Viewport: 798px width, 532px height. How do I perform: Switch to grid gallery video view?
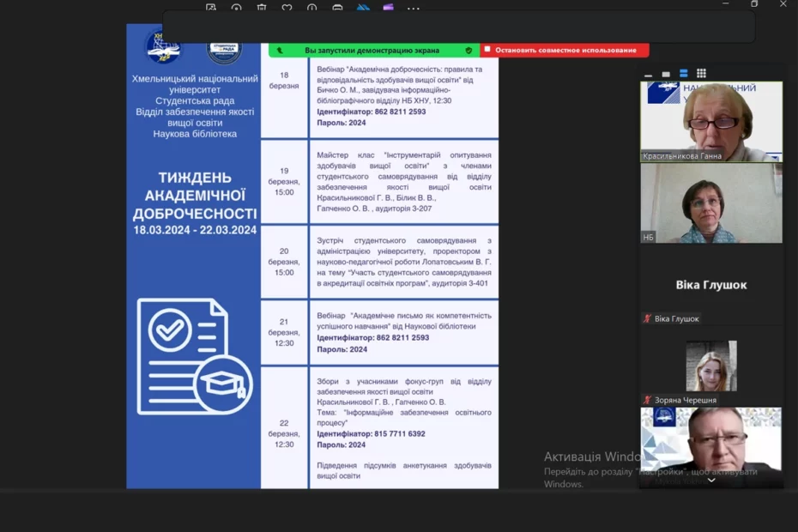(x=701, y=74)
